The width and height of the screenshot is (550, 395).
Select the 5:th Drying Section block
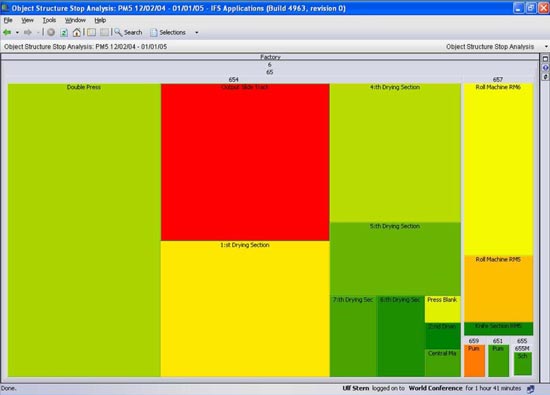pos(395,259)
